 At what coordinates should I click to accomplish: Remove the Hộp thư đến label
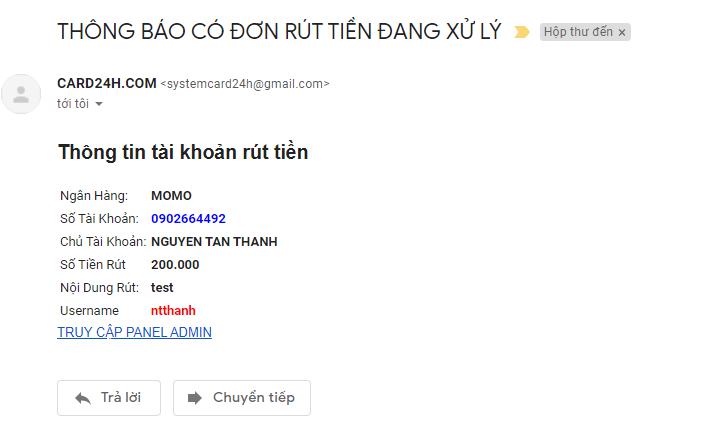622,33
